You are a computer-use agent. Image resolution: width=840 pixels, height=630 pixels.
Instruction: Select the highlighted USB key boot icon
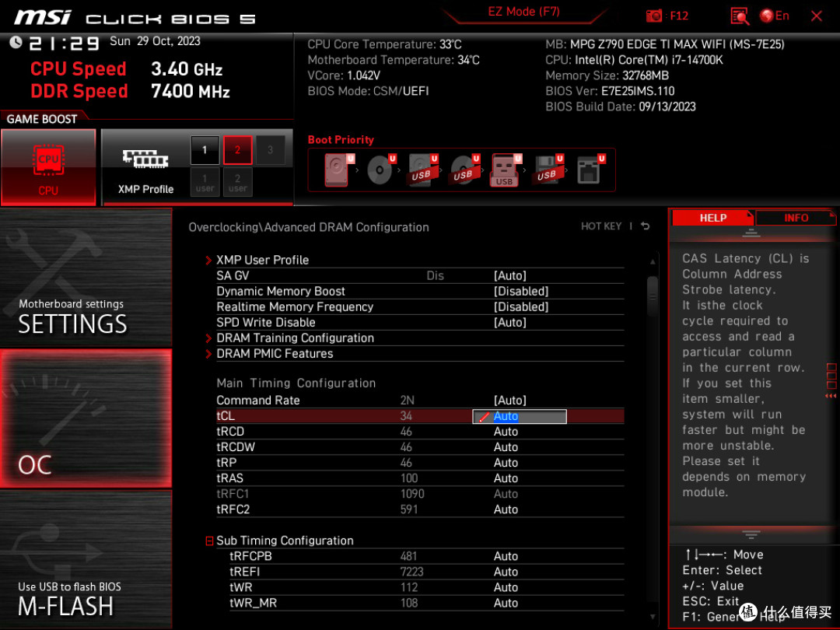point(506,170)
